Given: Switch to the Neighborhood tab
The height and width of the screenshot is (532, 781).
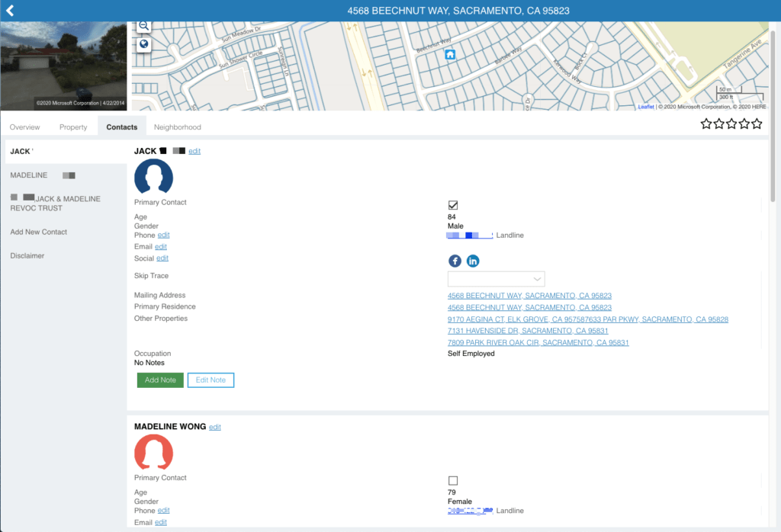Looking at the screenshot, I should click(177, 127).
